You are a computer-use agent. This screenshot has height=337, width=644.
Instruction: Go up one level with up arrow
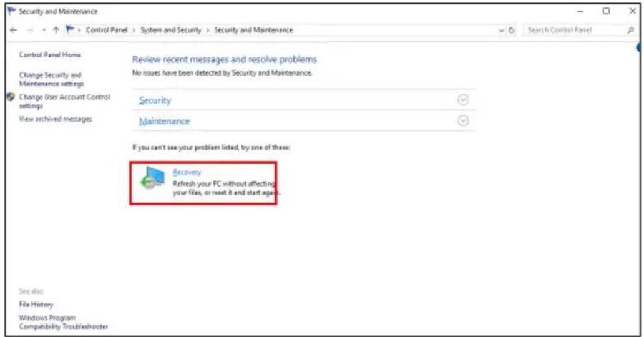click(x=56, y=30)
